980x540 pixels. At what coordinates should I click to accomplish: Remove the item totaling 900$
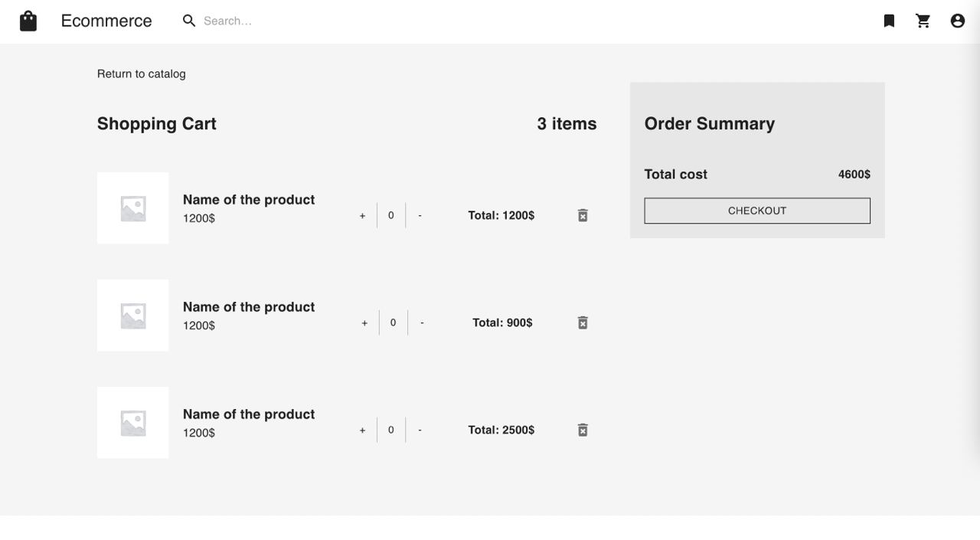(583, 322)
